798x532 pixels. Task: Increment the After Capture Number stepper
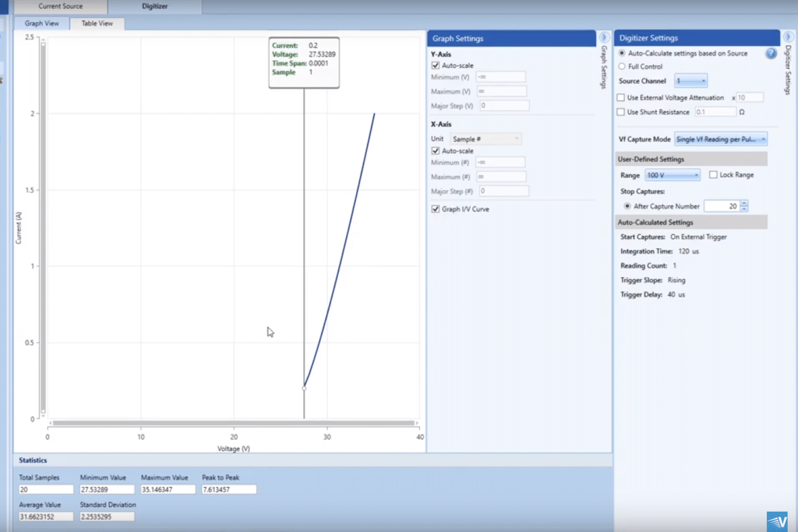pos(744,203)
